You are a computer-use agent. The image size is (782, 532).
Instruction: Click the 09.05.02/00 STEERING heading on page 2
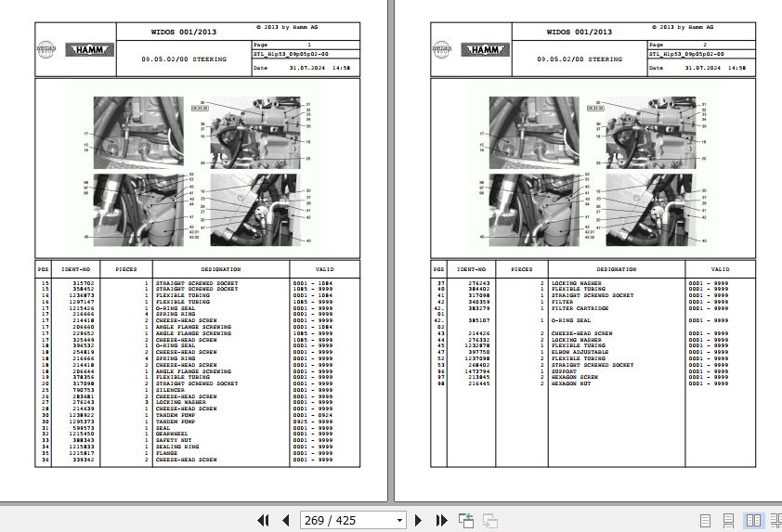580,59
